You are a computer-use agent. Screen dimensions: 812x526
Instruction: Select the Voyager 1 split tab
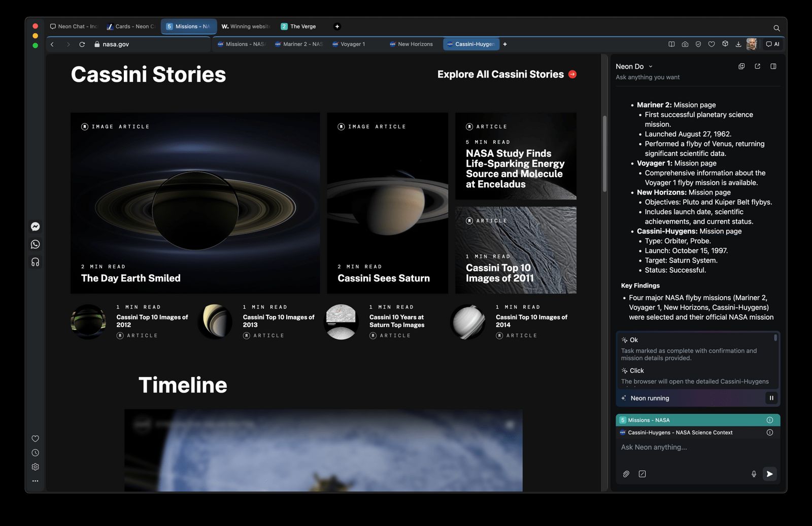click(352, 44)
